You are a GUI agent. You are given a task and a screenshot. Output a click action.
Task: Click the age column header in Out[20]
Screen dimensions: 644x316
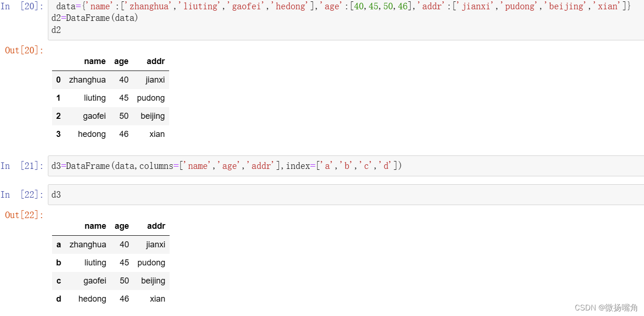click(x=121, y=61)
